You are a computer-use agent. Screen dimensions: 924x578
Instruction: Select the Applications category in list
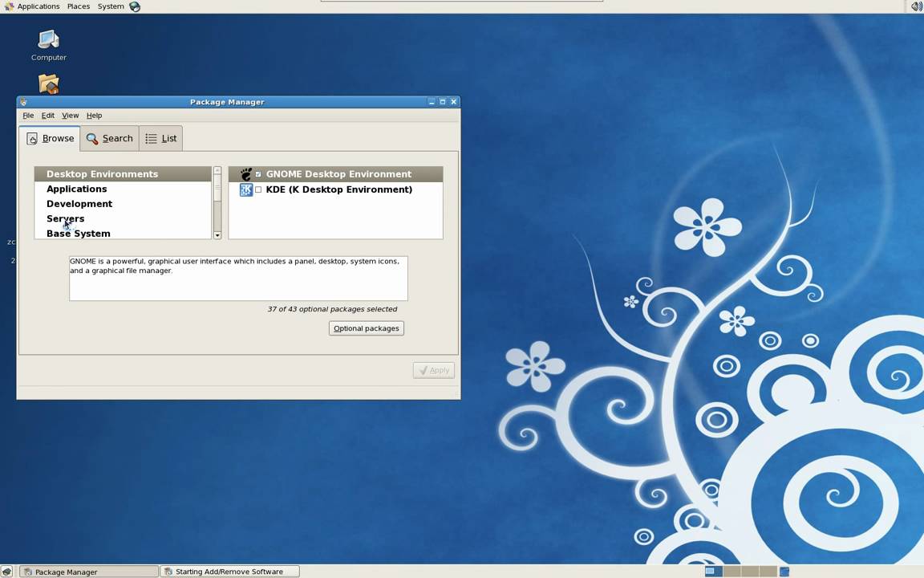point(123,189)
